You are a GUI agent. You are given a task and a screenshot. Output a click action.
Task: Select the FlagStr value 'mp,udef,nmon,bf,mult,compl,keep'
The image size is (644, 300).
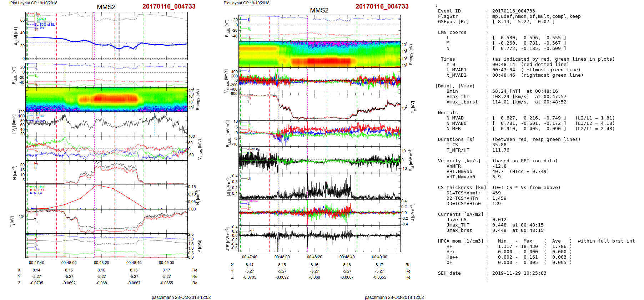(537, 16)
